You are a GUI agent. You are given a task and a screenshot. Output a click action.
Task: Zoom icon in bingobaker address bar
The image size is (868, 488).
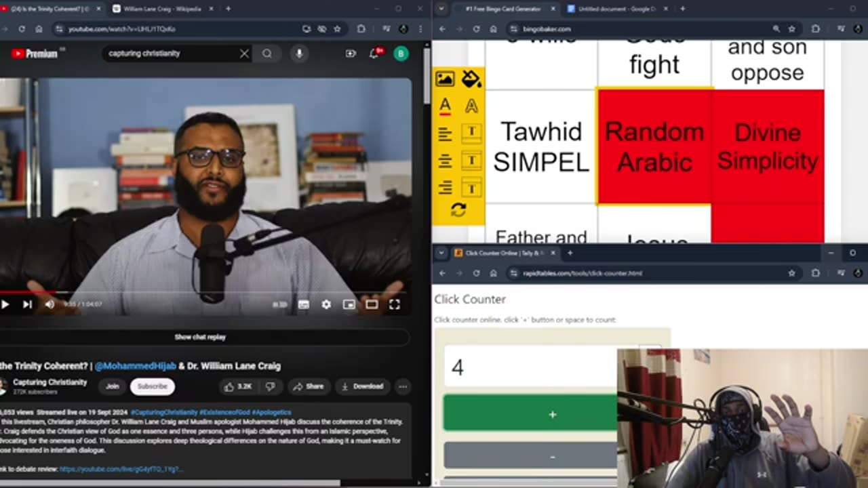coord(776,29)
